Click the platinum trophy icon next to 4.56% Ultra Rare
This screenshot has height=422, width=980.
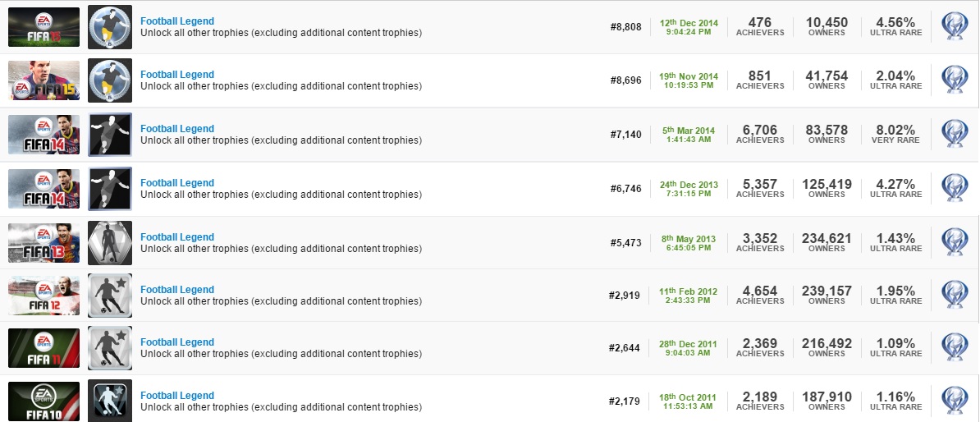pyautogui.click(x=955, y=27)
